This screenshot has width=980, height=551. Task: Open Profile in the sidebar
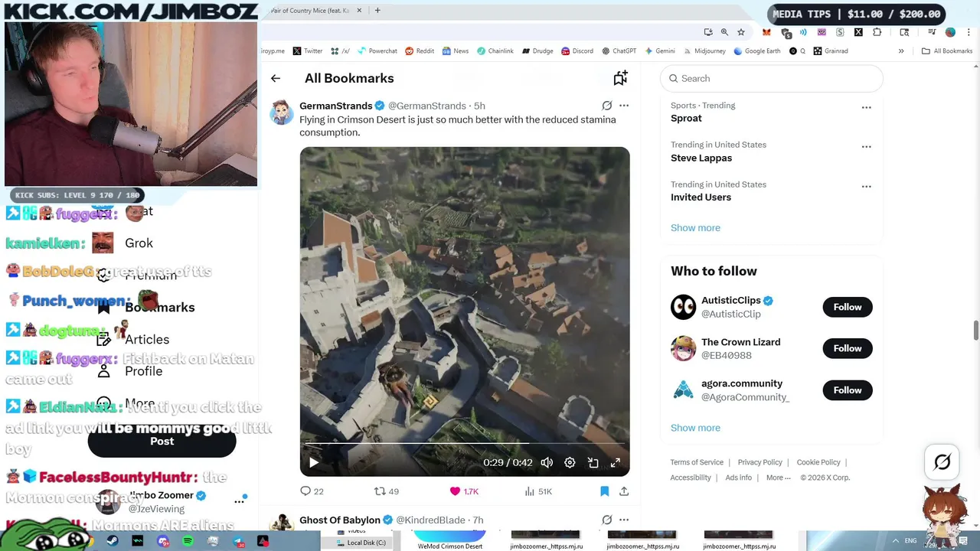point(143,371)
